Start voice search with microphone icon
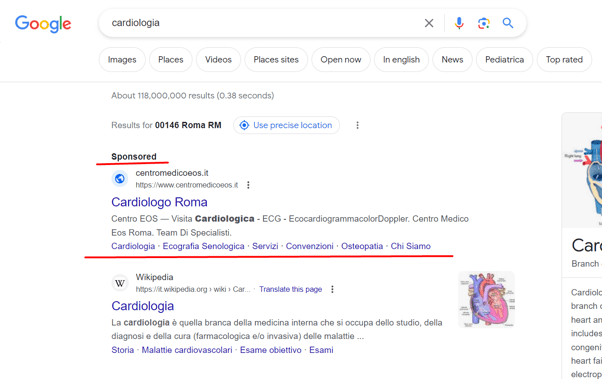 click(459, 23)
